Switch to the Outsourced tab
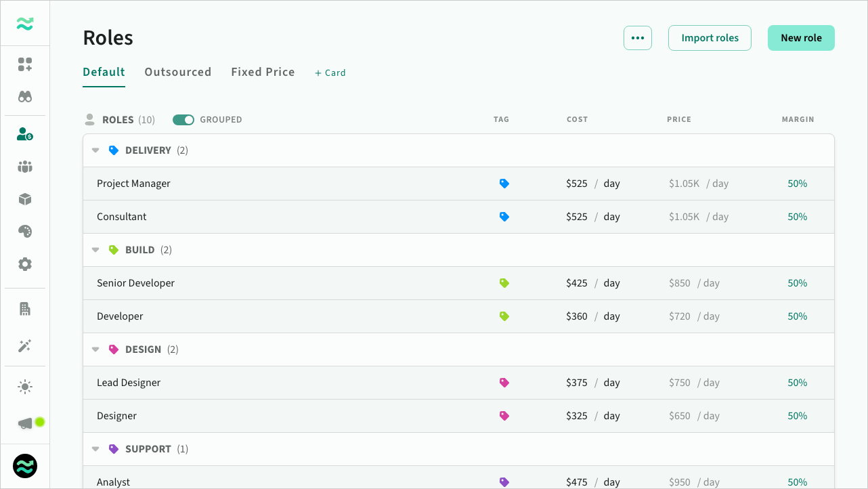This screenshot has height=489, width=868. pyautogui.click(x=178, y=72)
